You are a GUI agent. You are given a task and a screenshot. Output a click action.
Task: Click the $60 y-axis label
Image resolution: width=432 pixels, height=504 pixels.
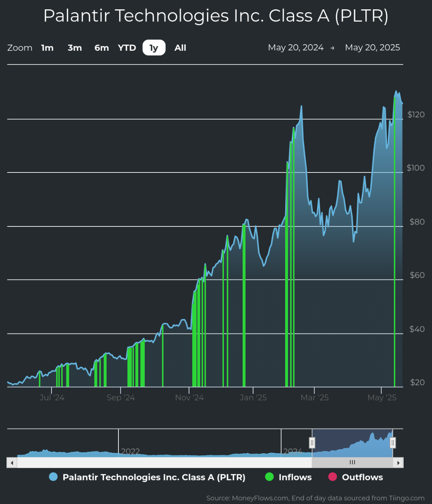coord(417,275)
